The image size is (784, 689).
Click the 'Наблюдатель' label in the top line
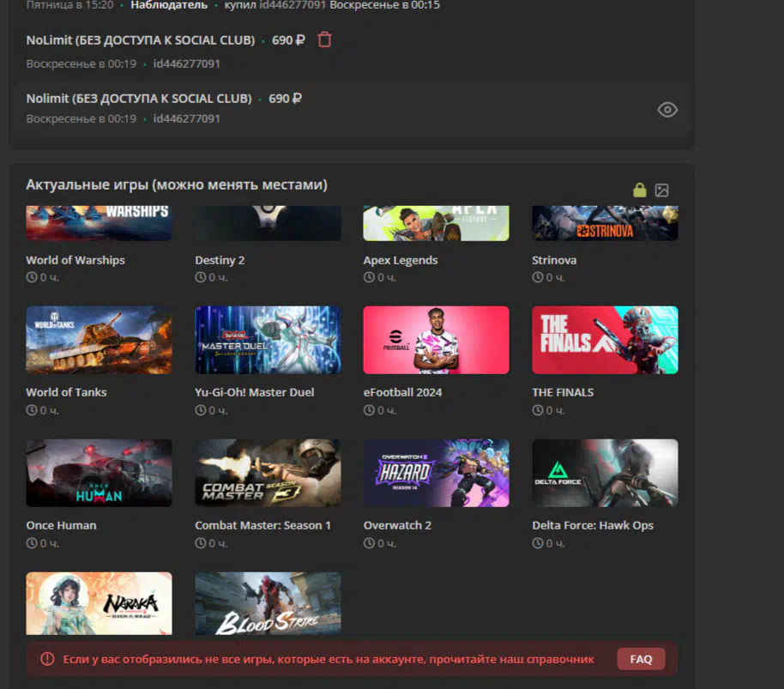[169, 5]
